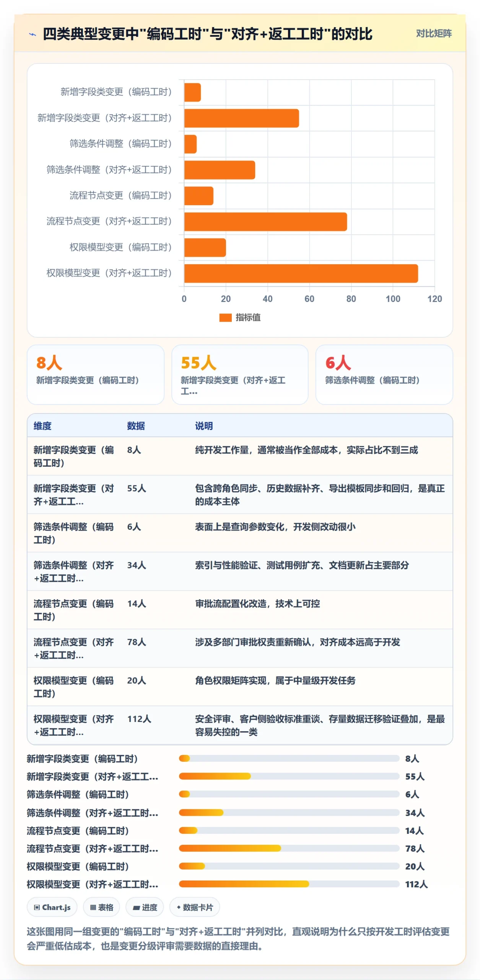
Task: Click the description starting 索引与性能验证
Action: [x=302, y=565]
